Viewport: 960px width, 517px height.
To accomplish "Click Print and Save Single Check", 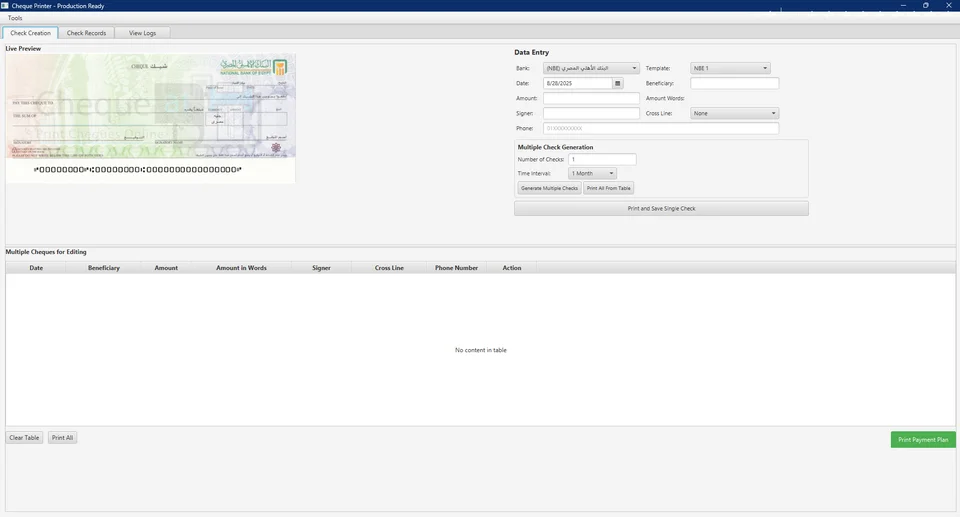I will 661,208.
